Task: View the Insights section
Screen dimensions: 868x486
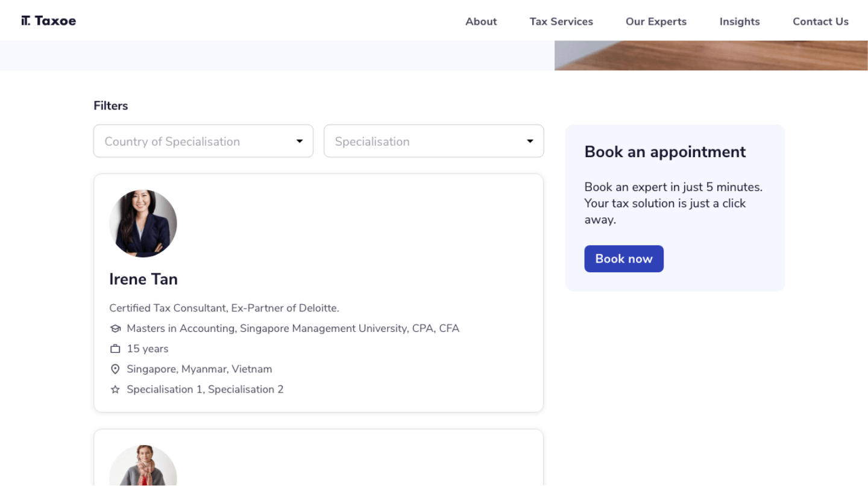Action: pyautogui.click(x=740, y=22)
